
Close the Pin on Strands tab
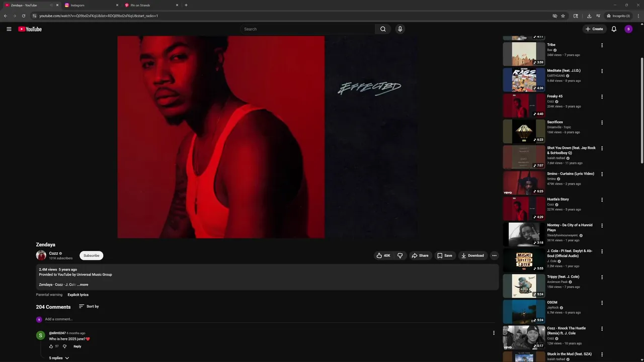(x=177, y=5)
